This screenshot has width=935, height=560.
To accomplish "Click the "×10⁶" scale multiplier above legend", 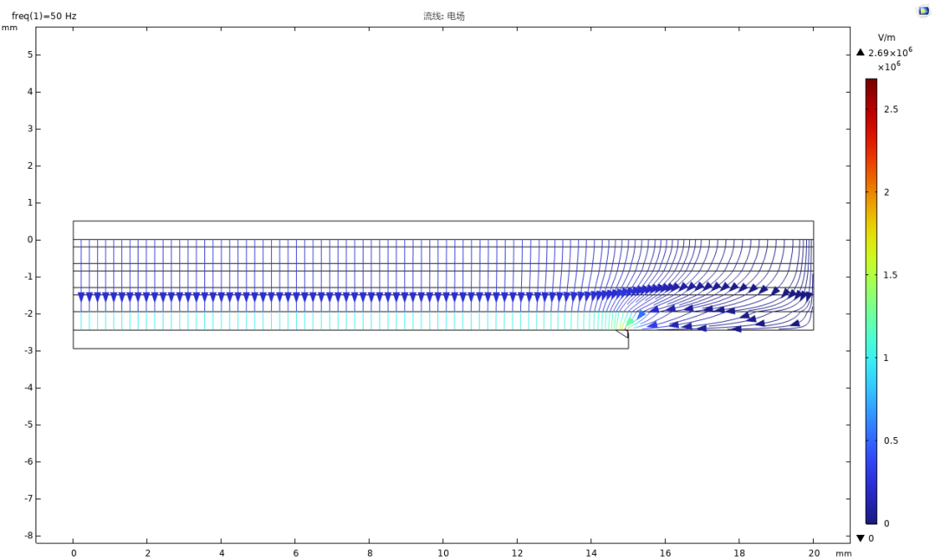I will point(888,66).
